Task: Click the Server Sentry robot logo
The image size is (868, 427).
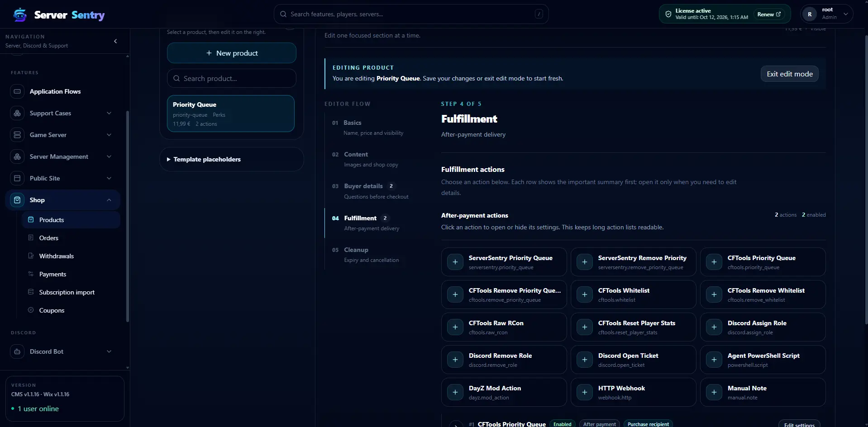Action: (x=20, y=14)
